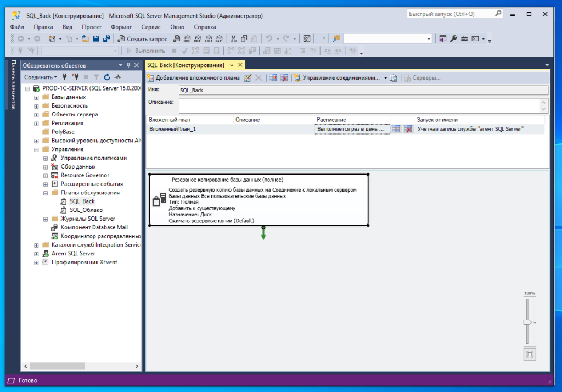Click the subplan schedule calendar icon in row
This screenshot has width=562, height=392.
click(x=396, y=129)
